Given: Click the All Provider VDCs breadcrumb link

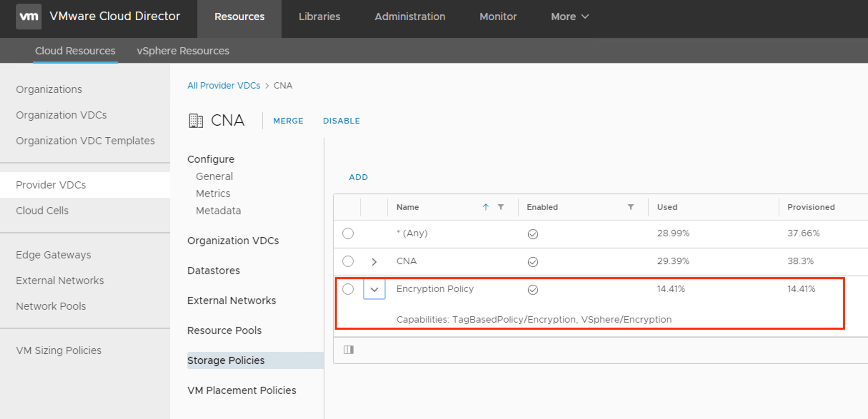Looking at the screenshot, I should pos(224,86).
